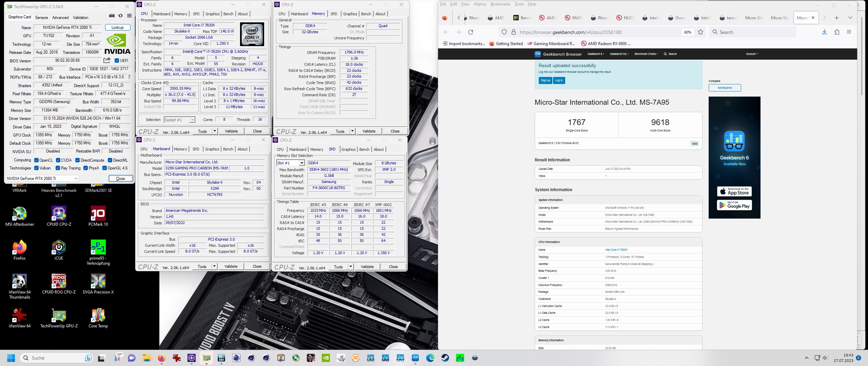
Task: Toggle the Vulkan checkbox
Action: pyautogui.click(x=36, y=168)
